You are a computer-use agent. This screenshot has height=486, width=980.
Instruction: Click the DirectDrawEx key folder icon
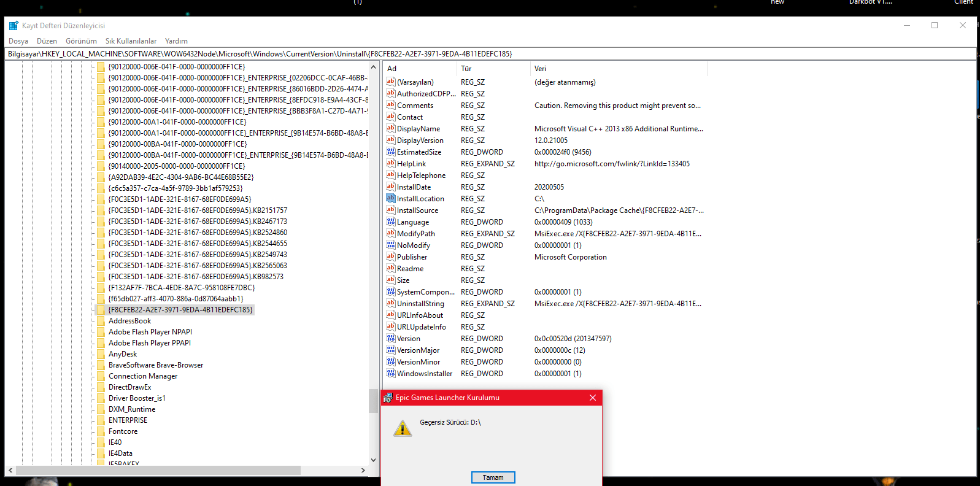point(101,387)
